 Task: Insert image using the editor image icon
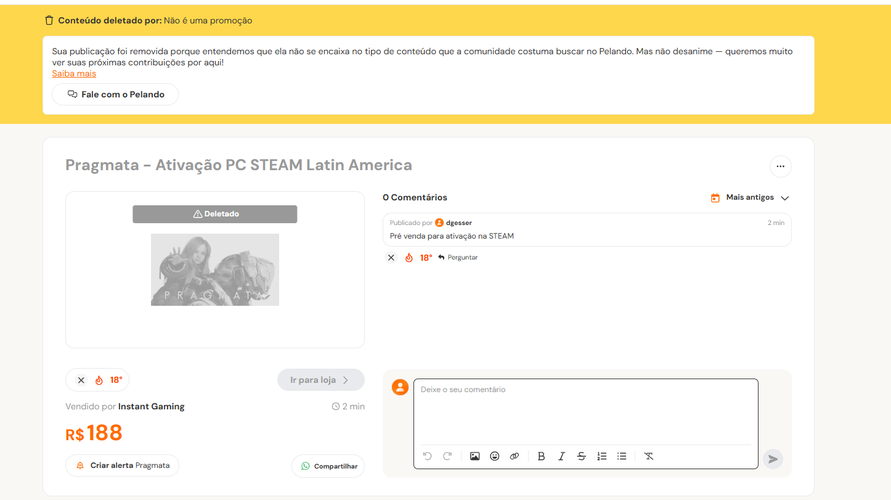474,456
